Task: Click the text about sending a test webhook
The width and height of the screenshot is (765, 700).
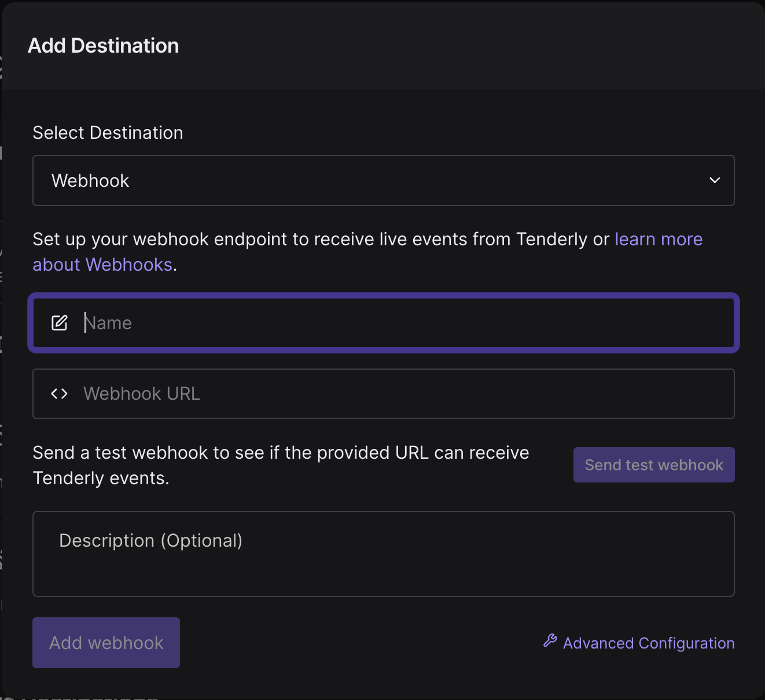Action: pyautogui.click(x=281, y=465)
